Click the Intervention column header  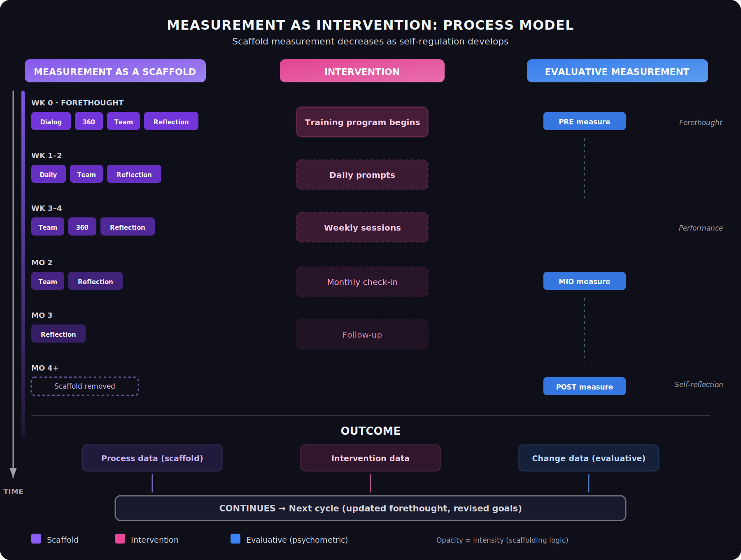[362, 71]
